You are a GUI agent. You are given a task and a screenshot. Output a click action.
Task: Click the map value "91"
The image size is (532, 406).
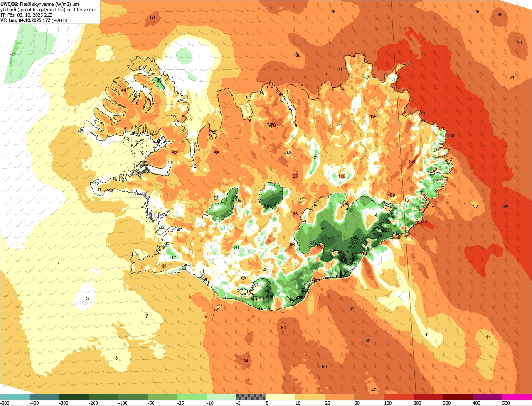[x=340, y=70]
